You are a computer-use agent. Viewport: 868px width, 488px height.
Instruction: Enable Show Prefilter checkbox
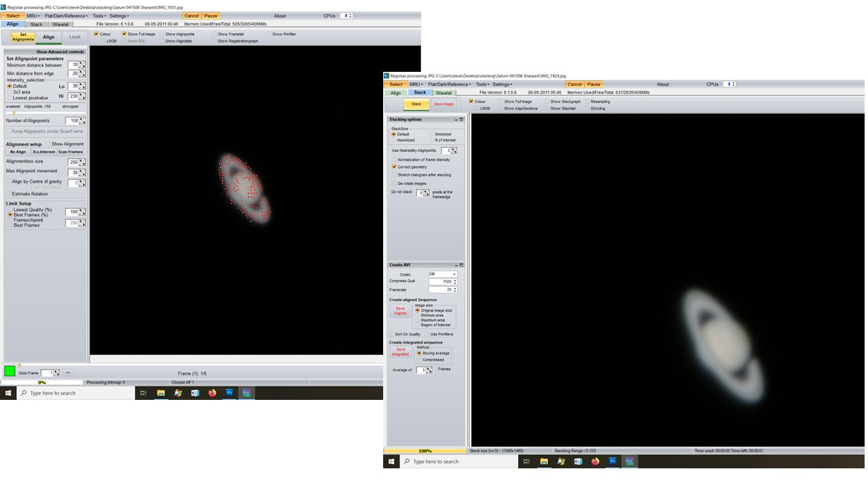[x=269, y=34]
